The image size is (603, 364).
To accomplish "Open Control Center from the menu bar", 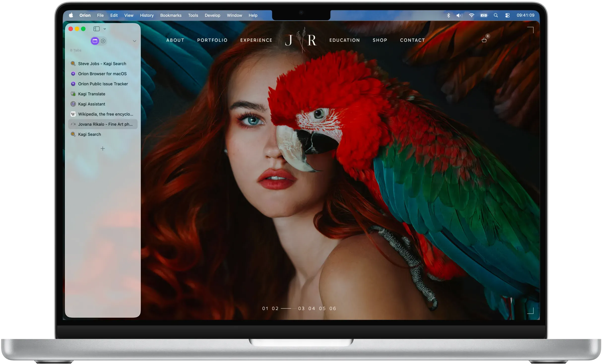I will pyautogui.click(x=507, y=15).
